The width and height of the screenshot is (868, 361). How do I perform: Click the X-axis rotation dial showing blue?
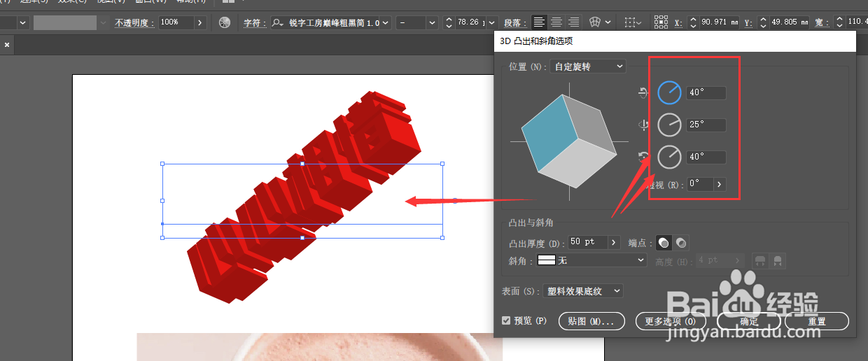[x=670, y=92]
